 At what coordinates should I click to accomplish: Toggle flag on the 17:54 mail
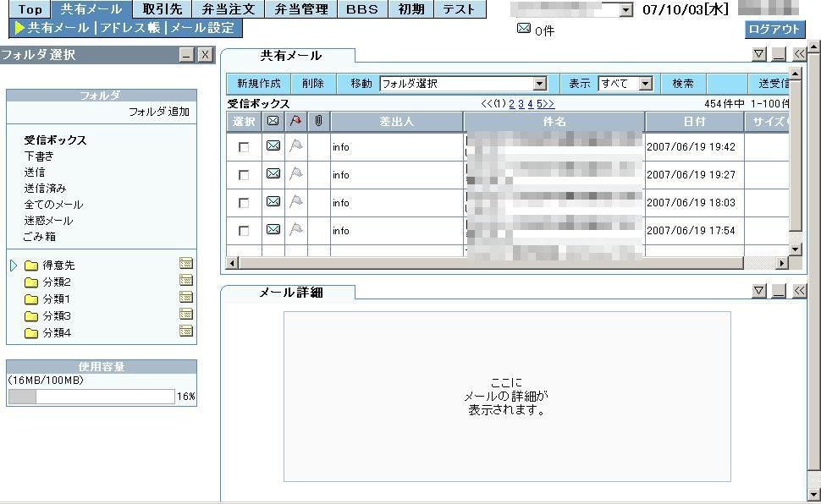point(296,228)
